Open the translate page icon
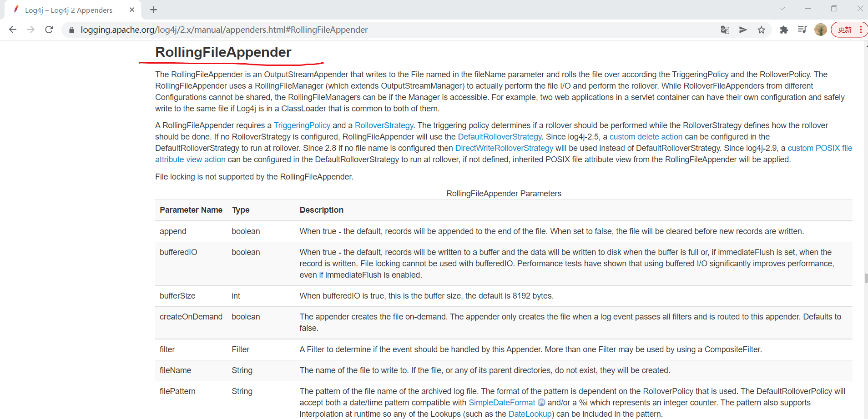 pyautogui.click(x=725, y=30)
